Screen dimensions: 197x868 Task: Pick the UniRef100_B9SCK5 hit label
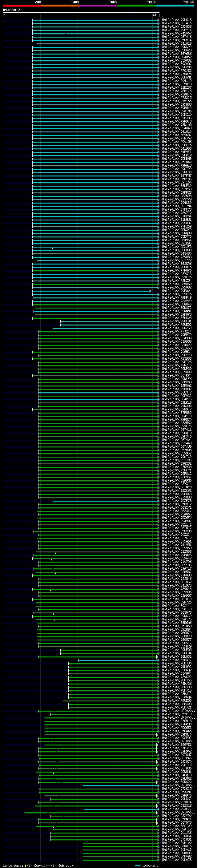pyautogui.click(x=177, y=294)
